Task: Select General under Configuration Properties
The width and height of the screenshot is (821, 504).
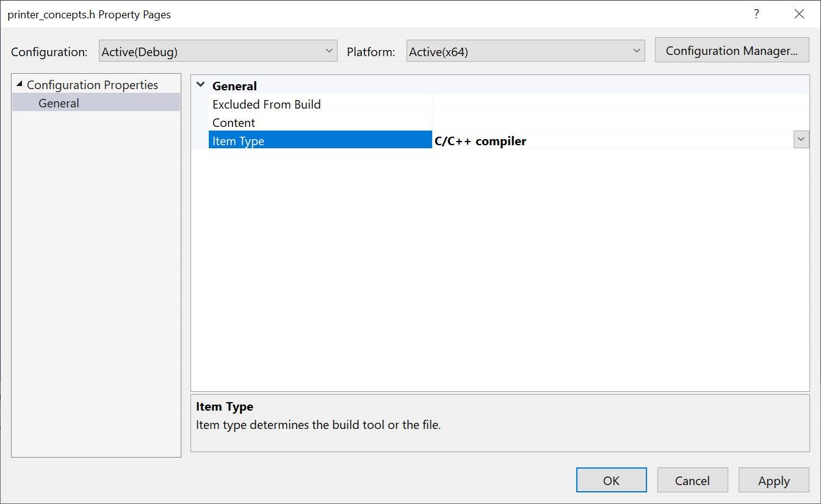Action: pos(59,103)
